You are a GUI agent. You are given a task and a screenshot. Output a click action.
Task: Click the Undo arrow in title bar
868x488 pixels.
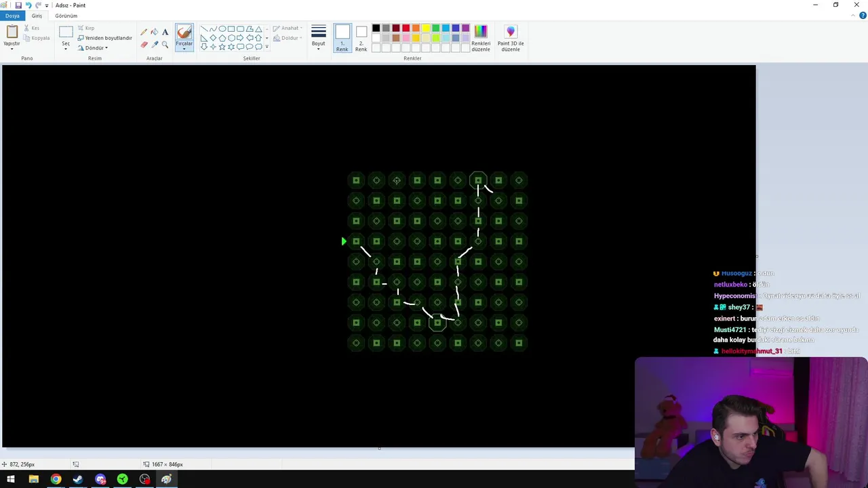tap(28, 5)
